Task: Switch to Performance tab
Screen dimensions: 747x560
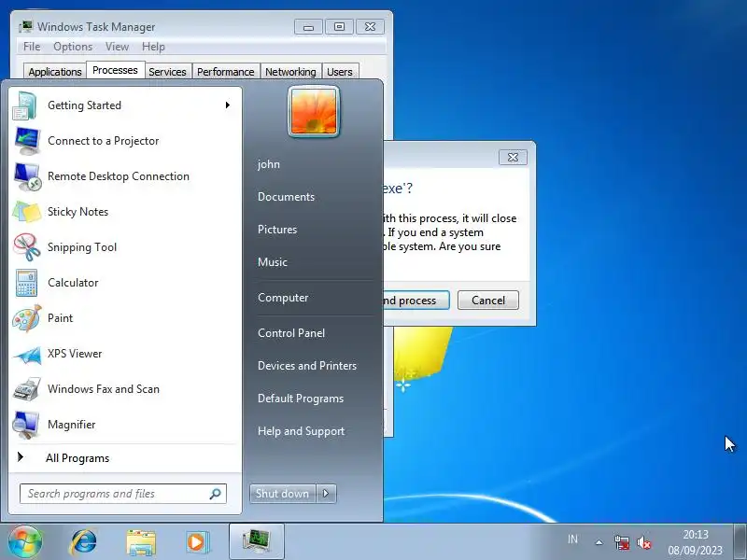Action: (226, 72)
